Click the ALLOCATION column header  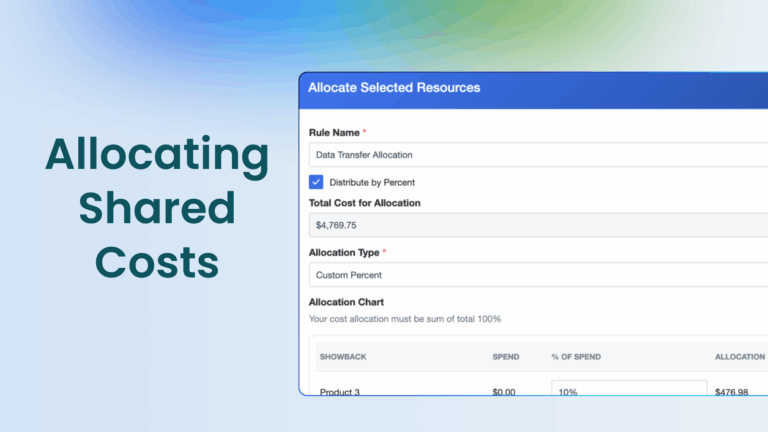pos(740,357)
